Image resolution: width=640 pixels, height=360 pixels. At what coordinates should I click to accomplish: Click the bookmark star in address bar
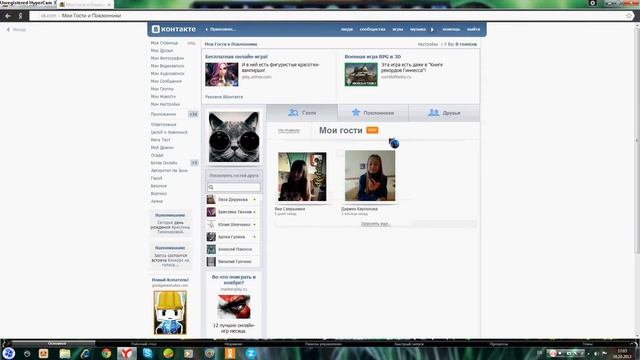click(629, 16)
